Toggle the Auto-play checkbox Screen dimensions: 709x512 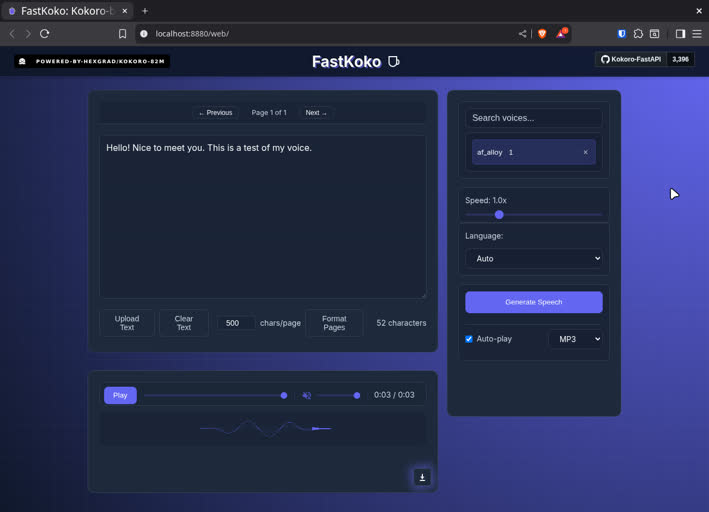point(469,339)
